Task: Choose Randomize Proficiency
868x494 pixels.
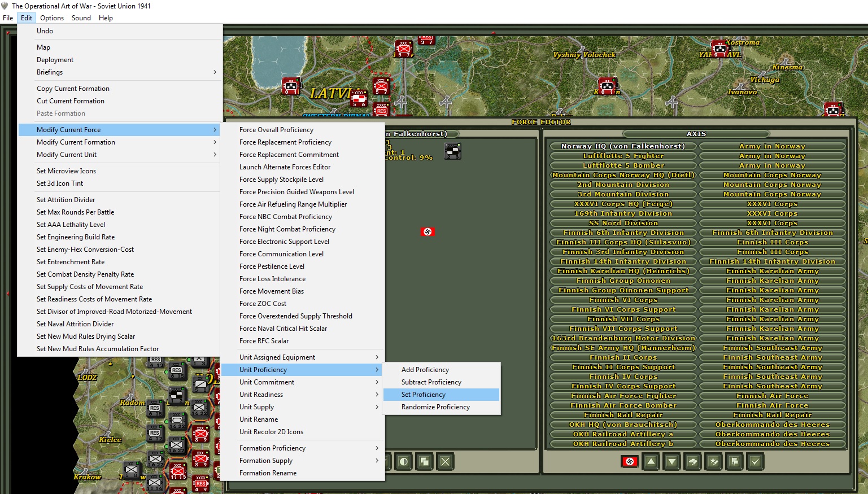Action: (441, 407)
